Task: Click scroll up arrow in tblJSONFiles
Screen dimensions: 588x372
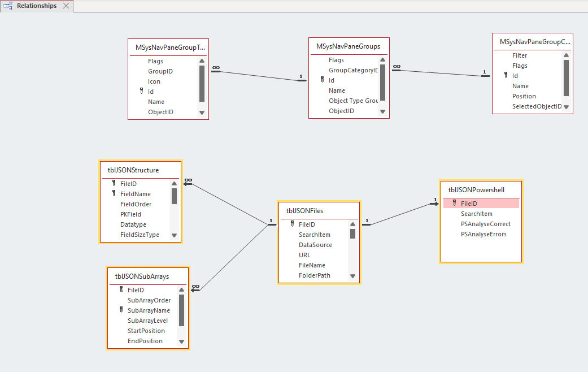Action: [x=352, y=224]
